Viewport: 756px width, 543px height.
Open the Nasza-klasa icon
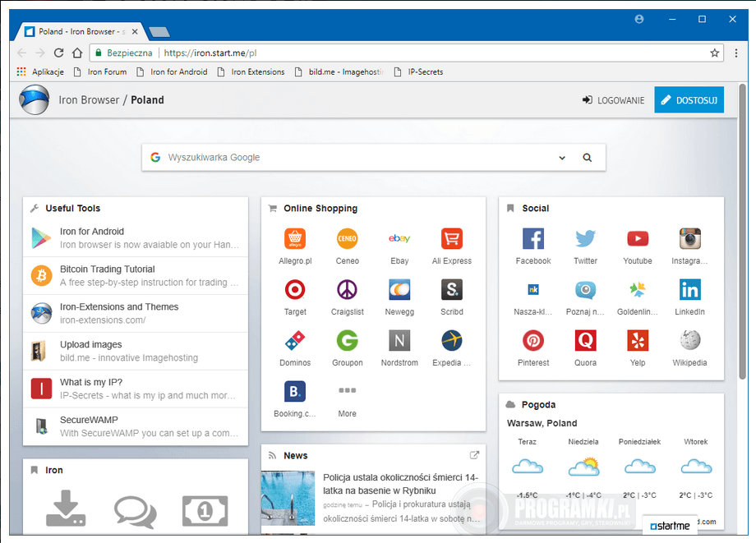point(533,289)
